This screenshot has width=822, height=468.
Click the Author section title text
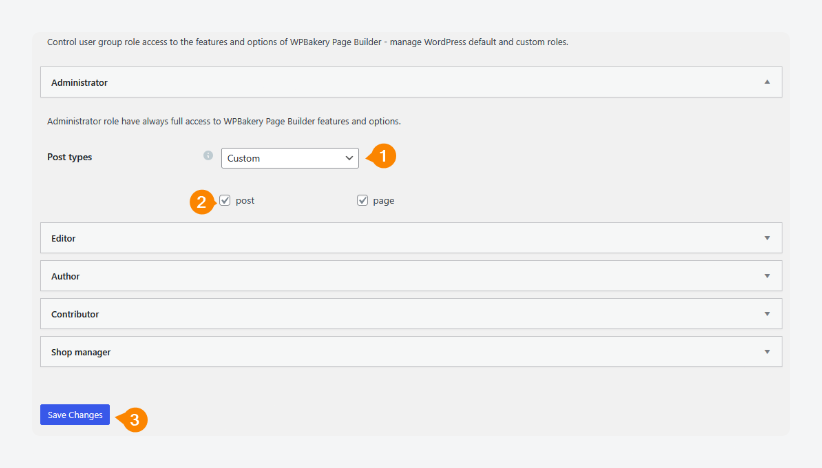point(66,276)
